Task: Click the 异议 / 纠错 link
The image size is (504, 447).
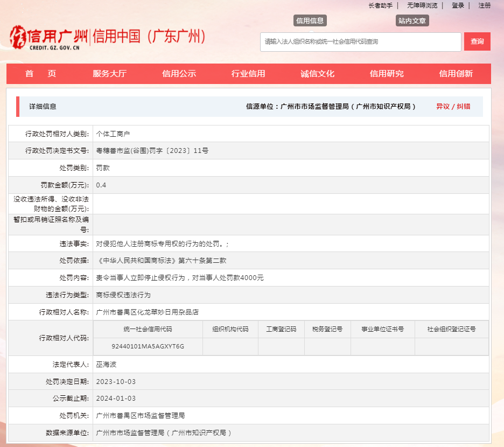Action: (453, 107)
